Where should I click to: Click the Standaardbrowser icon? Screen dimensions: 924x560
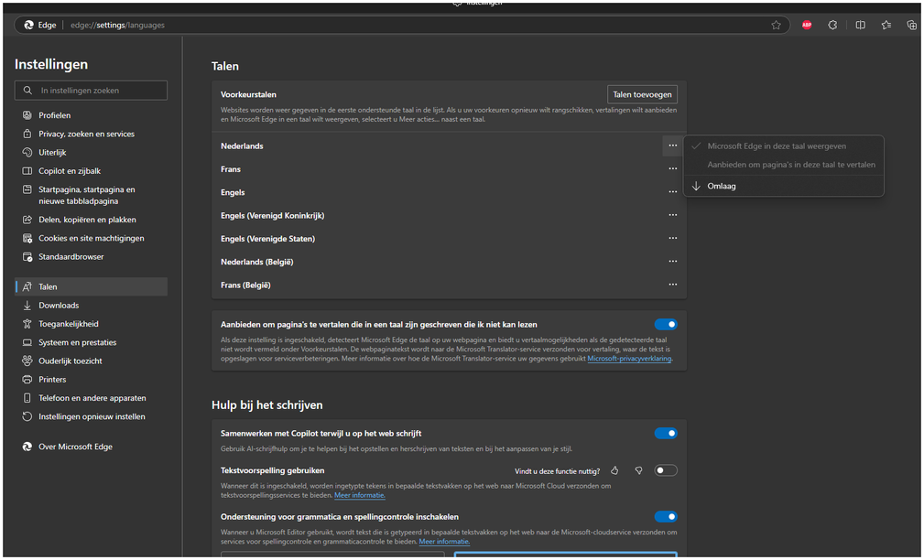(x=27, y=256)
